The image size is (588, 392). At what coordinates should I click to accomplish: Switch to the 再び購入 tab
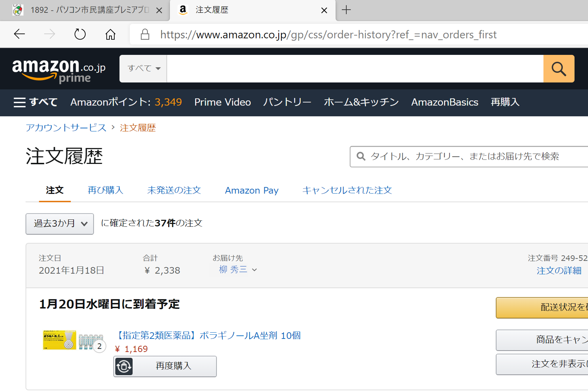105,190
